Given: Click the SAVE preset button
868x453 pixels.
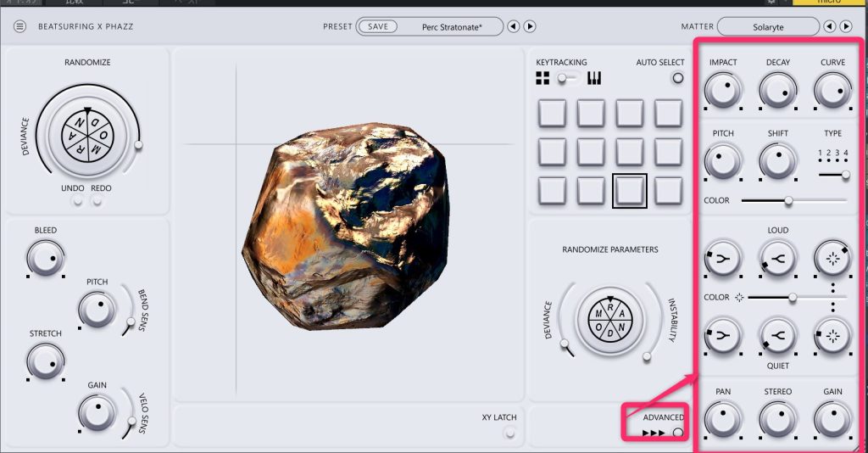Looking at the screenshot, I should click(x=378, y=27).
